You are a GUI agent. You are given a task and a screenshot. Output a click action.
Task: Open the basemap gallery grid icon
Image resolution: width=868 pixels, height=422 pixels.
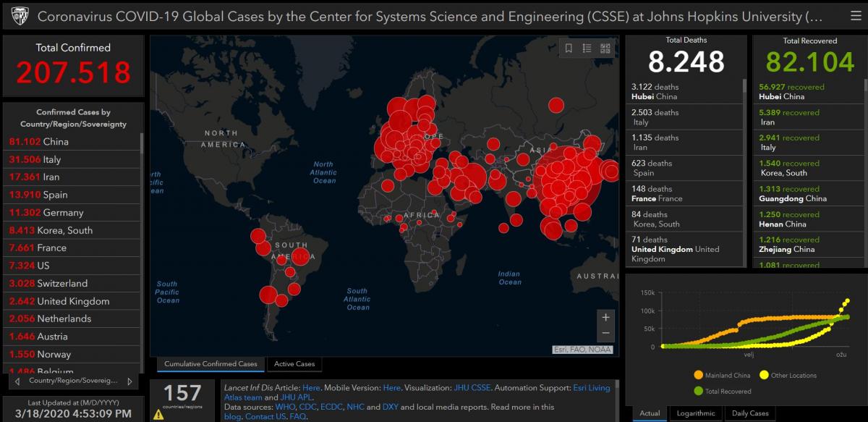pos(605,48)
